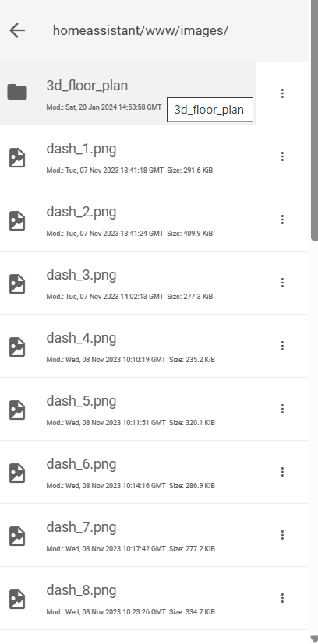The width and height of the screenshot is (318, 644).
Task: Select the dash_6.png file entry
Action: coord(154,473)
